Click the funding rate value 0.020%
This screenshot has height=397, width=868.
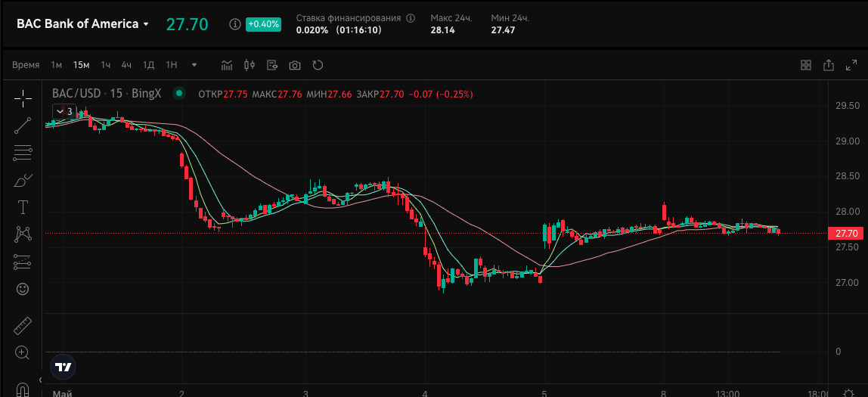click(x=312, y=30)
